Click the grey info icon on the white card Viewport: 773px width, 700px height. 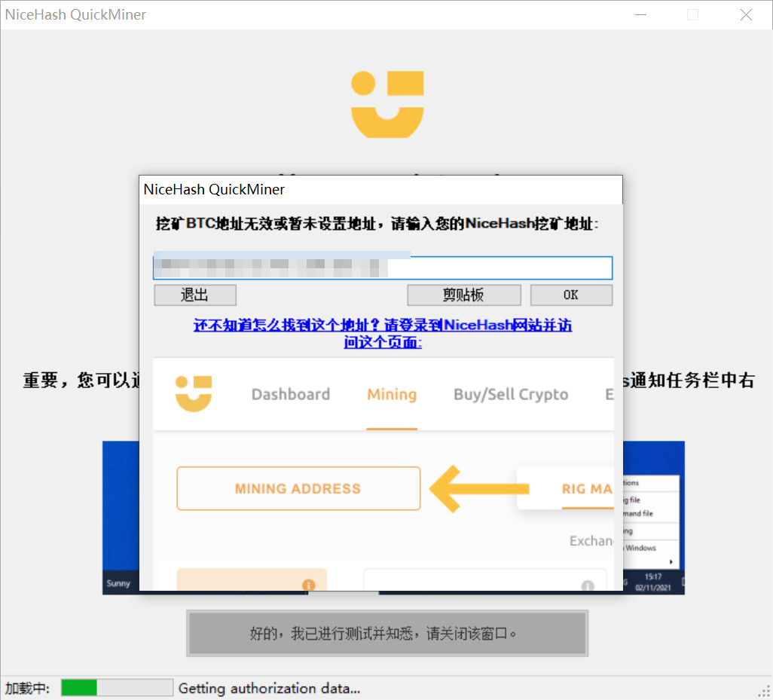[x=588, y=585]
